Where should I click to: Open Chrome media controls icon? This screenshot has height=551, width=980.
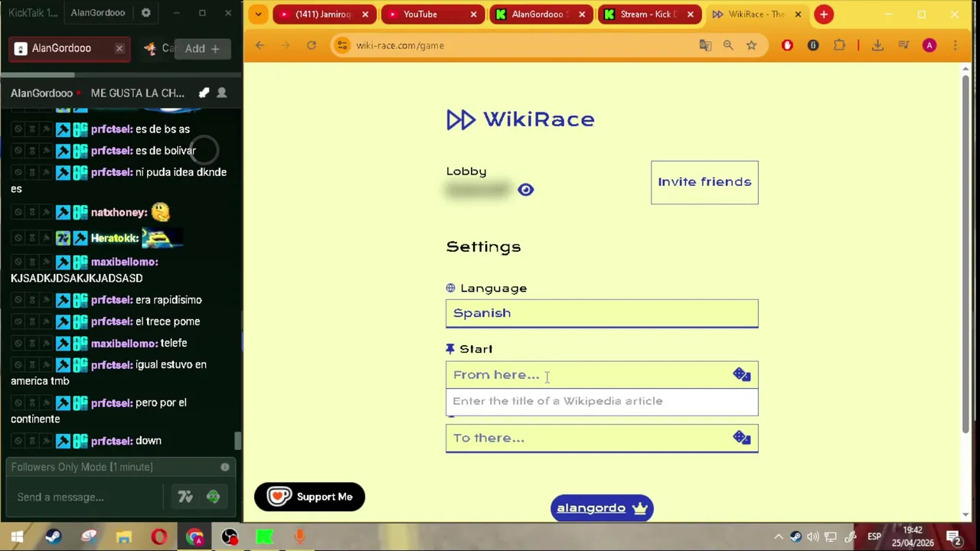pos(903,45)
